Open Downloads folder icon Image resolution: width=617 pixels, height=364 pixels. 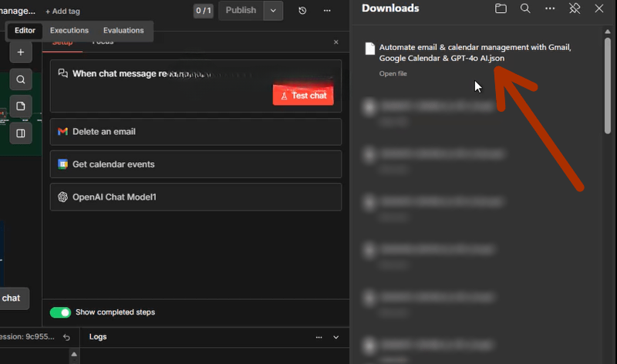[501, 8]
